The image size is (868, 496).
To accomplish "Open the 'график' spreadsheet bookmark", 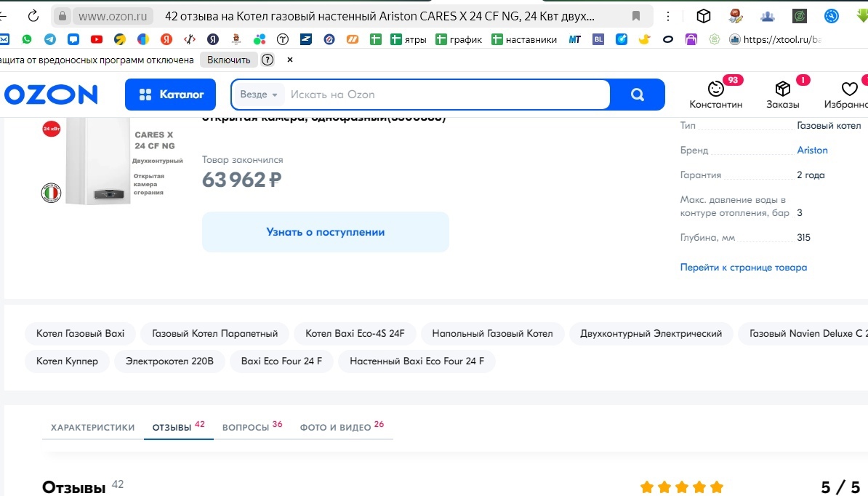I will tap(459, 39).
